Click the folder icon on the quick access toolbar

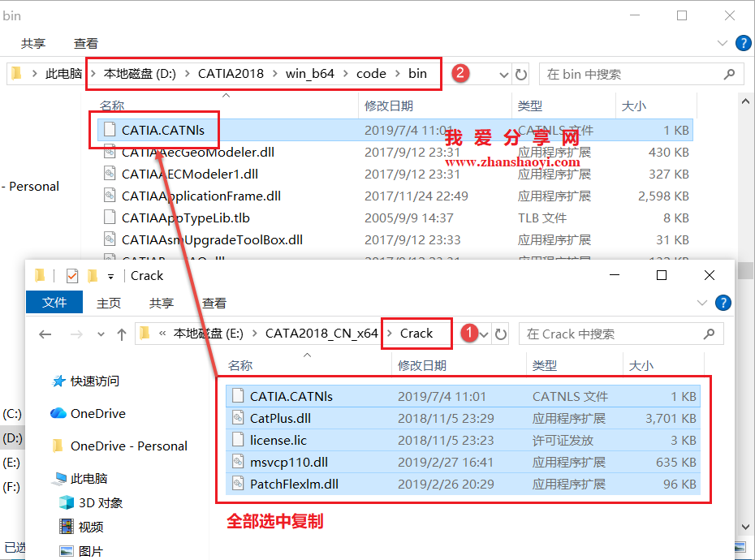point(92,274)
